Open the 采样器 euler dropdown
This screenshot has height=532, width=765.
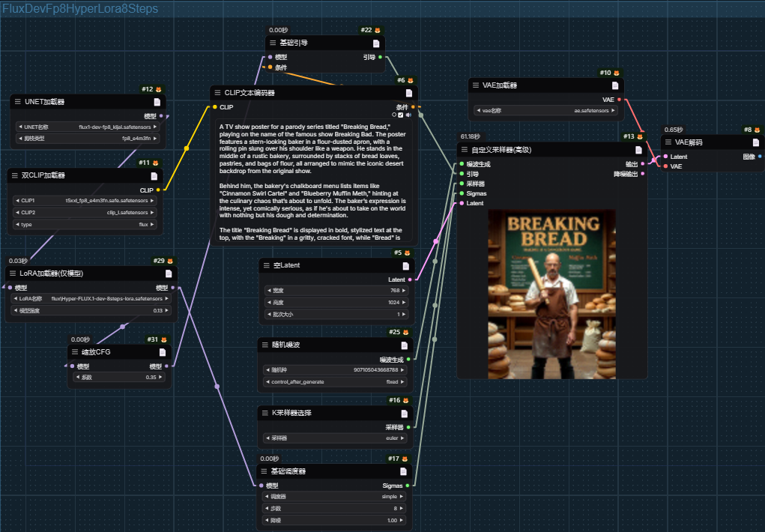pyautogui.click(x=336, y=438)
